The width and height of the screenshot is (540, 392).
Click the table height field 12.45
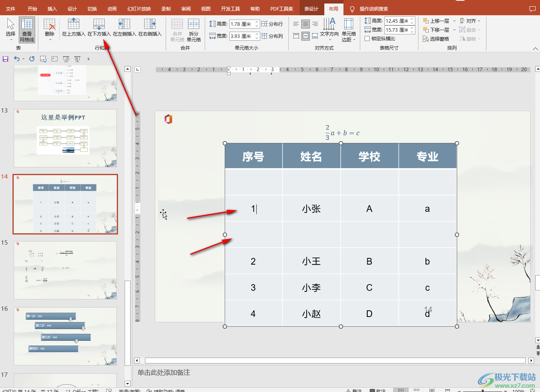[397, 21]
